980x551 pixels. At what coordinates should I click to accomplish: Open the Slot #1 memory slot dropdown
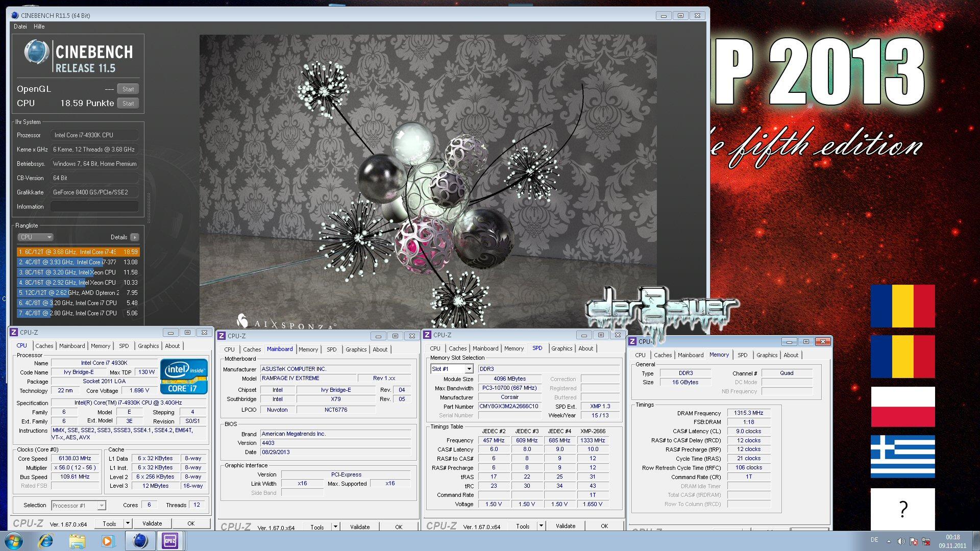(x=452, y=369)
